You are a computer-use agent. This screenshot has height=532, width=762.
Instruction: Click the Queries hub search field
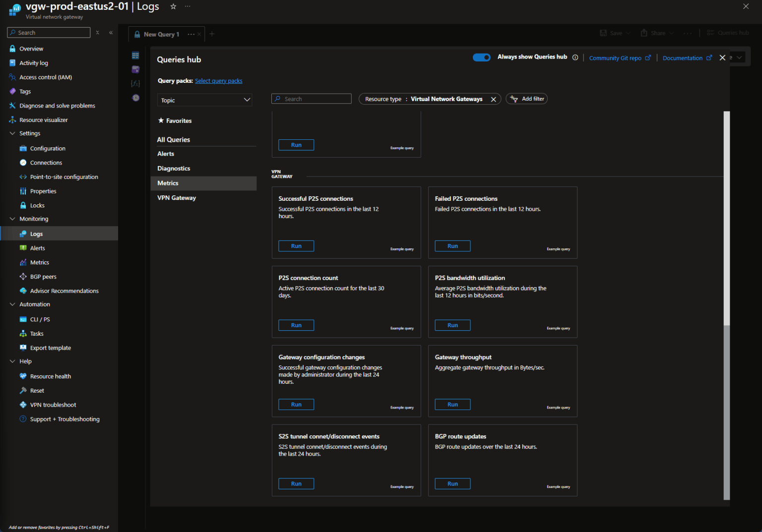point(312,99)
